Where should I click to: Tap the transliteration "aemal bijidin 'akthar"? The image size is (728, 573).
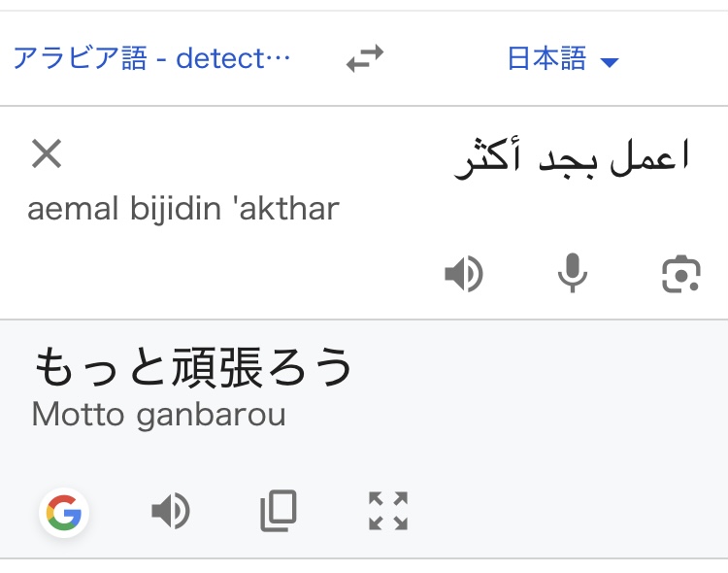(x=183, y=209)
